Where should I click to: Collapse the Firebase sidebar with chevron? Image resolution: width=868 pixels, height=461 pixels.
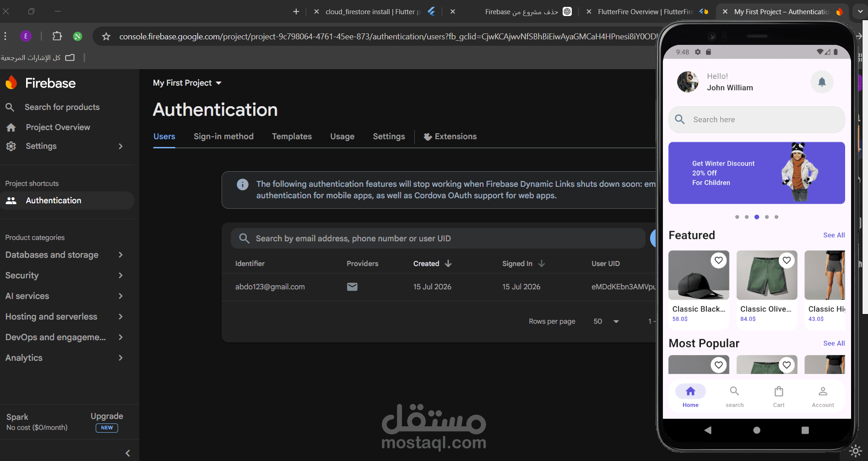[x=128, y=453]
